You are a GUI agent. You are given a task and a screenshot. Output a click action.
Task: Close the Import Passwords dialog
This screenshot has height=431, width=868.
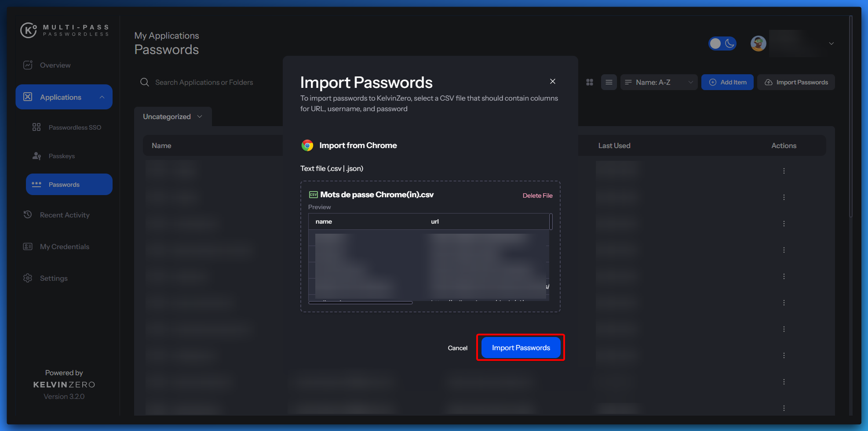552,81
